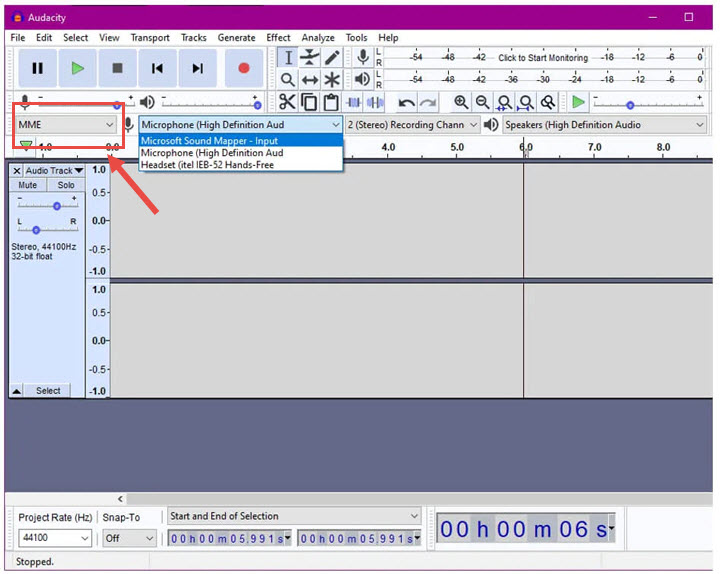The width and height of the screenshot is (720, 574).
Task: Click the Zoom In magnifier icon
Action: (x=460, y=102)
